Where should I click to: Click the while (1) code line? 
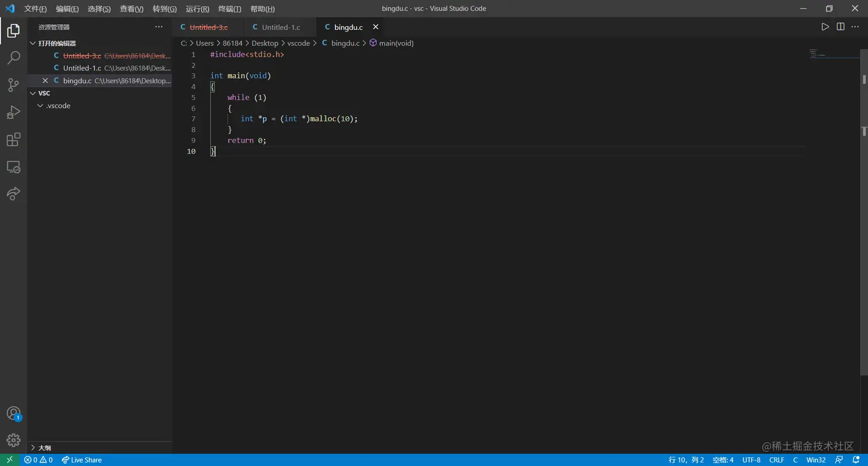[247, 98]
